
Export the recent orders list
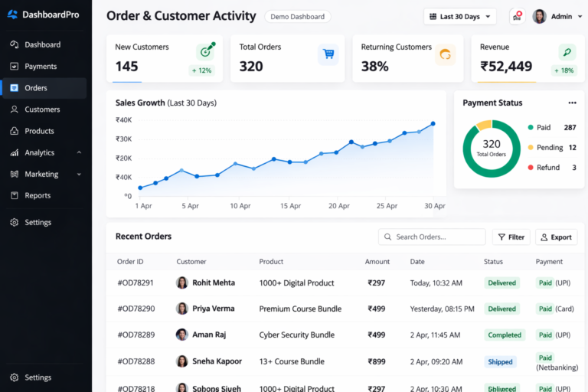[556, 237]
